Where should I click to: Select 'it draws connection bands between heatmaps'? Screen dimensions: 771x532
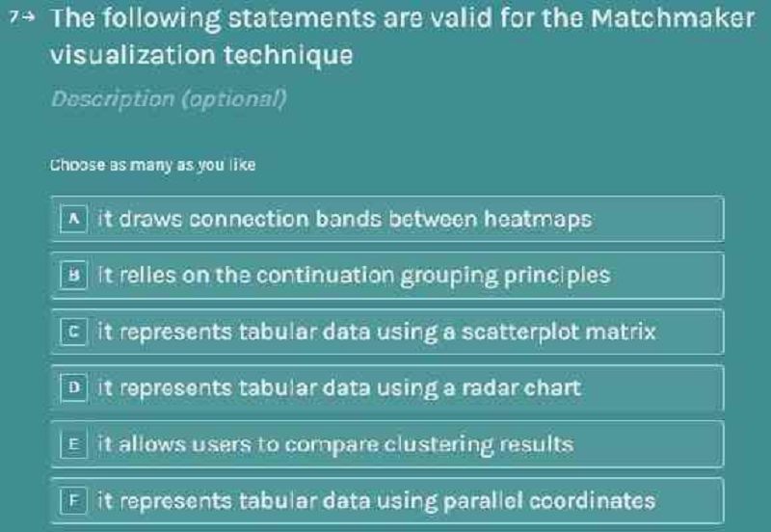[x=387, y=219]
